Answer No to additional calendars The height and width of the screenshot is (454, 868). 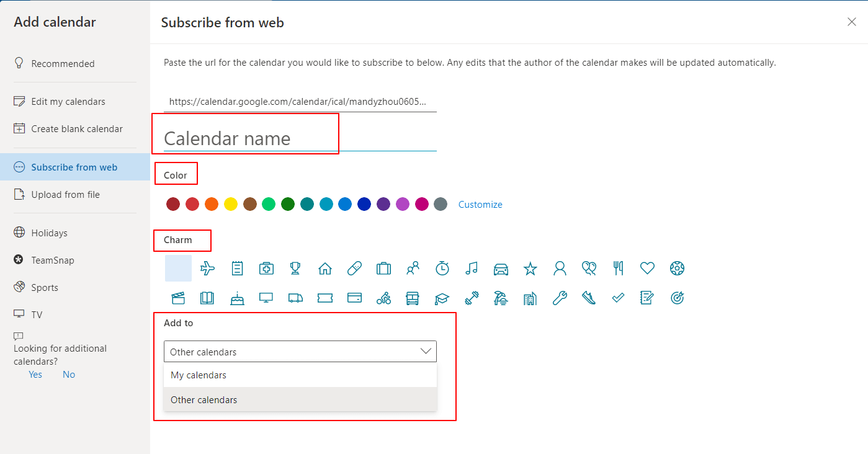coord(69,375)
